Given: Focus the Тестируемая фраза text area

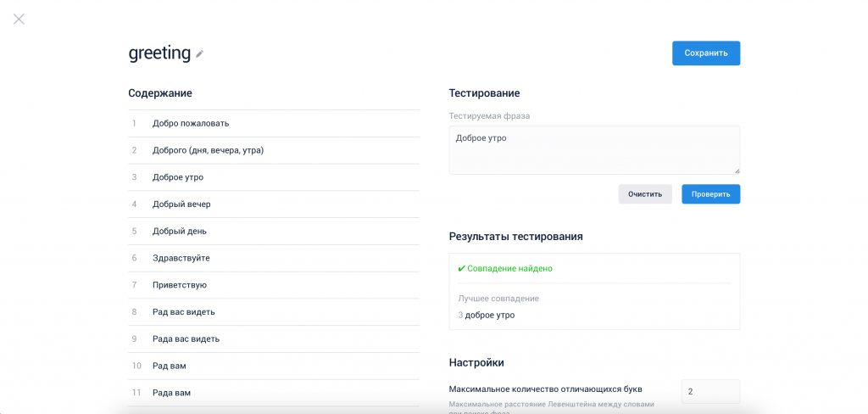Looking at the screenshot, I should 593,150.
